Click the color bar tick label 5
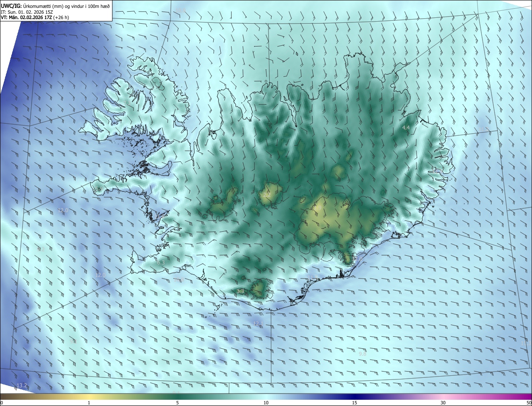 [x=177, y=403]
